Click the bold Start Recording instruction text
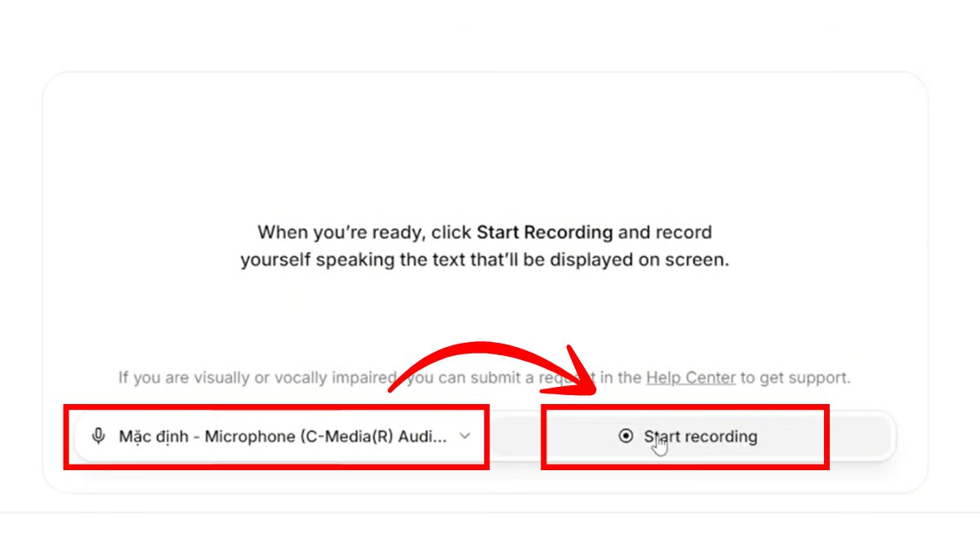Viewport: 980px width, 551px height. (545, 232)
